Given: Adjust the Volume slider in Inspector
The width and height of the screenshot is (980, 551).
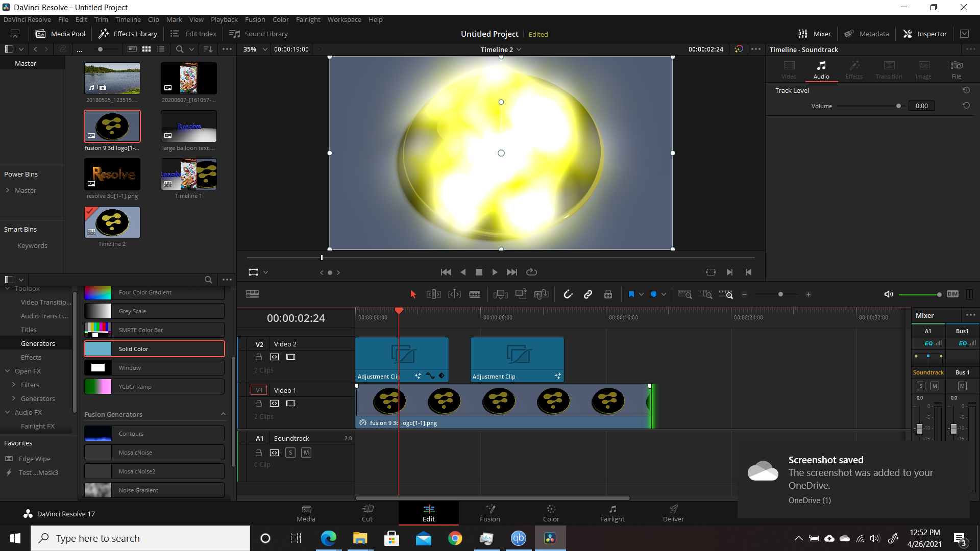Looking at the screenshot, I should tap(898, 106).
